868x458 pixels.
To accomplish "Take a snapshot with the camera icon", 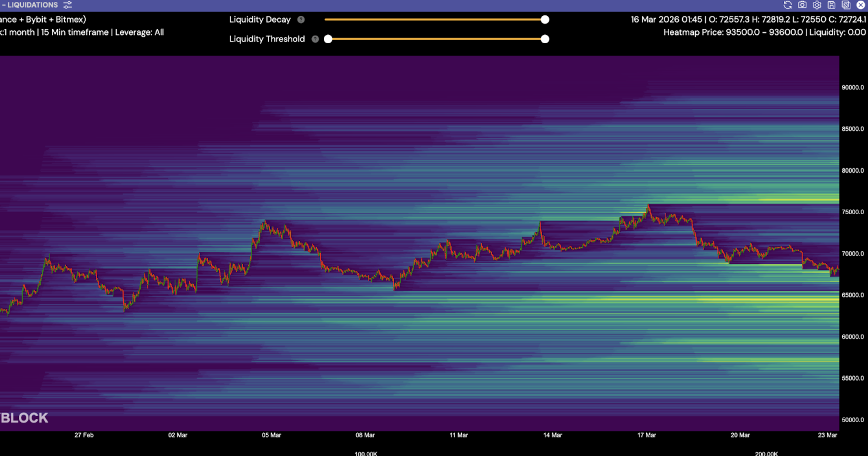I will click(x=802, y=5).
